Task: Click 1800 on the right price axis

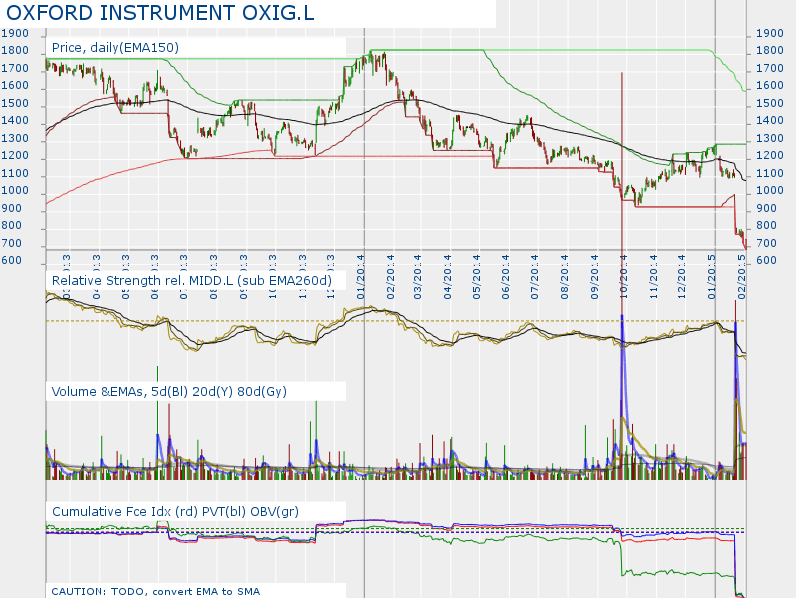Action: click(770, 51)
